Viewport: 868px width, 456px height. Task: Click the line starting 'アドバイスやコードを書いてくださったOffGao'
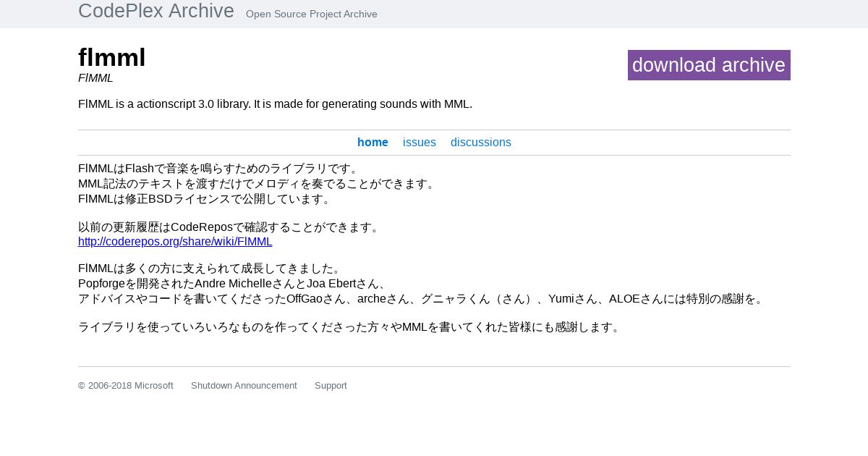[422, 299]
